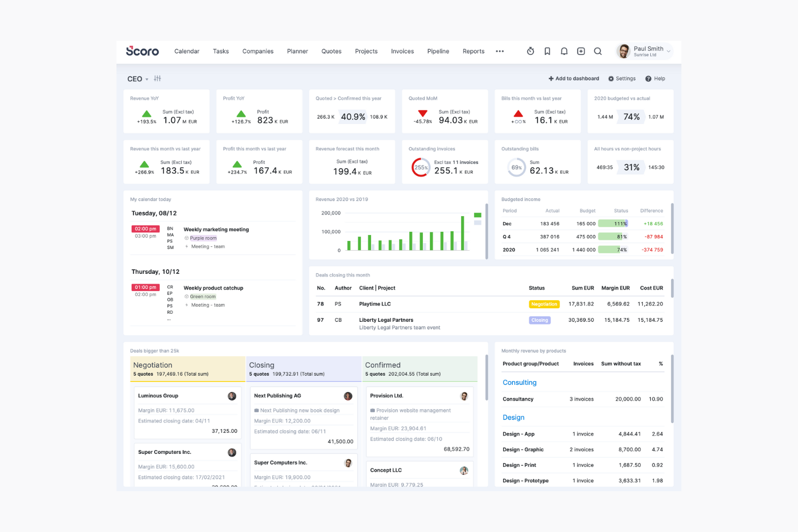Open the bookmarks icon in header
Screen dimensions: 798x532
547,51
